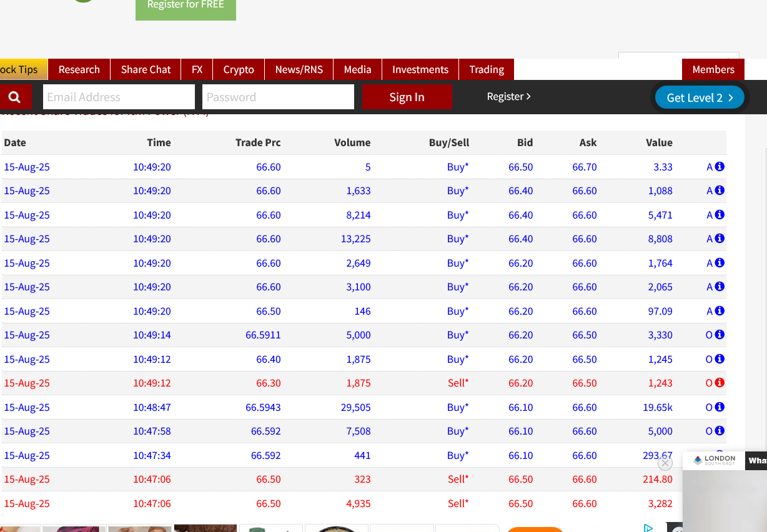
Task: Open the Members section
Action: (713, 69)
